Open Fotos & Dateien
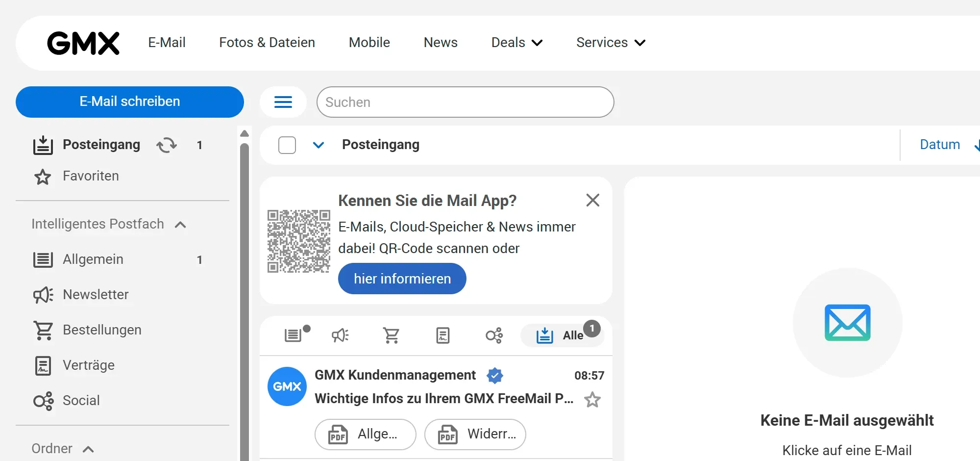 tap(267, 43)
